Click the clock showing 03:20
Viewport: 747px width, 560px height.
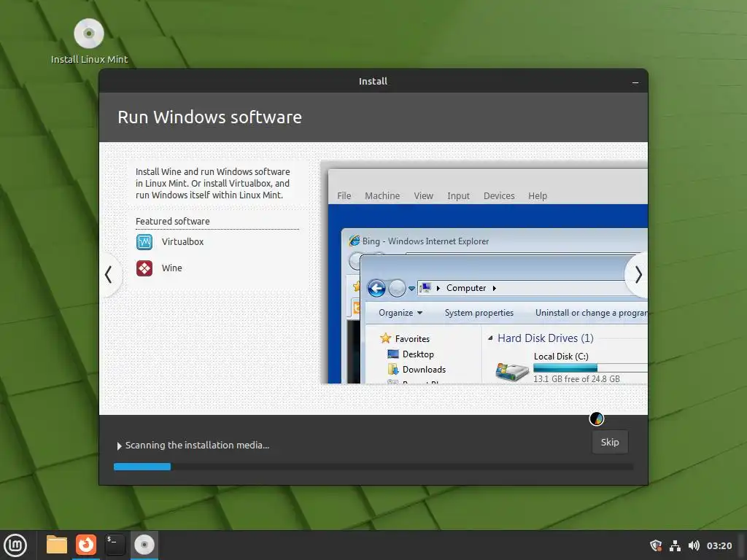[719, 545]
